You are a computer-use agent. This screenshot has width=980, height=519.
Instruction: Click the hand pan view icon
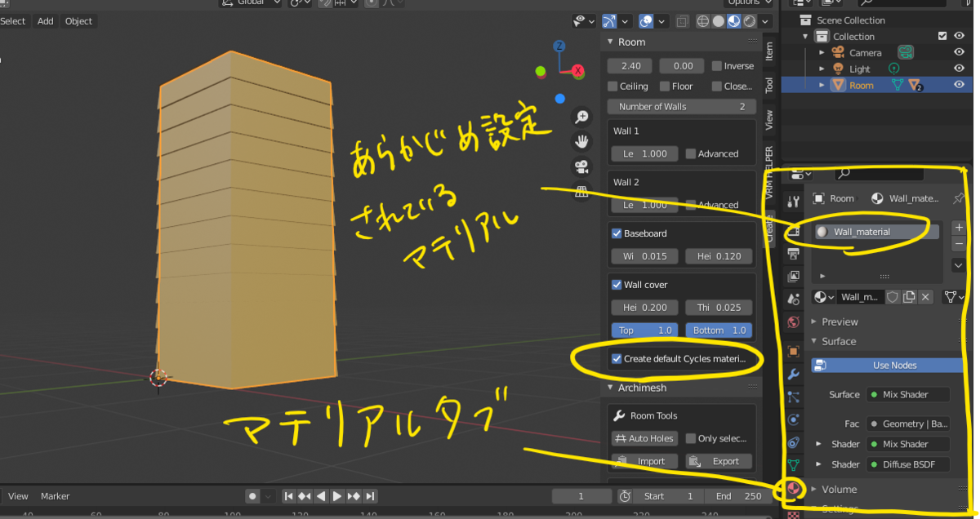(581, 141)
